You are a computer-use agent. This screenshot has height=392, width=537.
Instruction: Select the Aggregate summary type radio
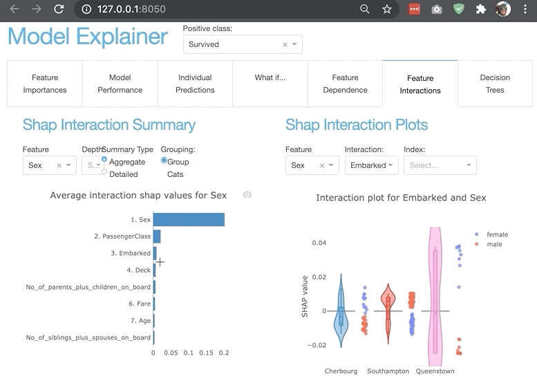[104, 159]
